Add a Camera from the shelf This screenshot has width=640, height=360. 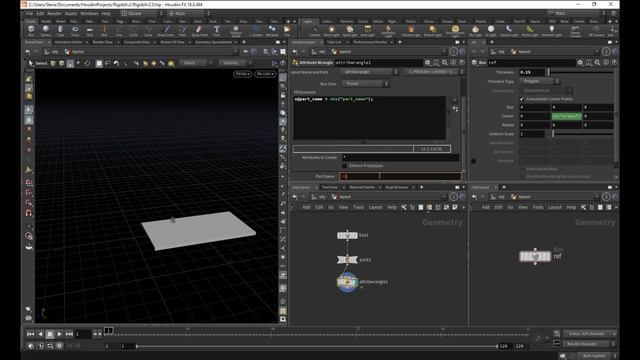315,31
